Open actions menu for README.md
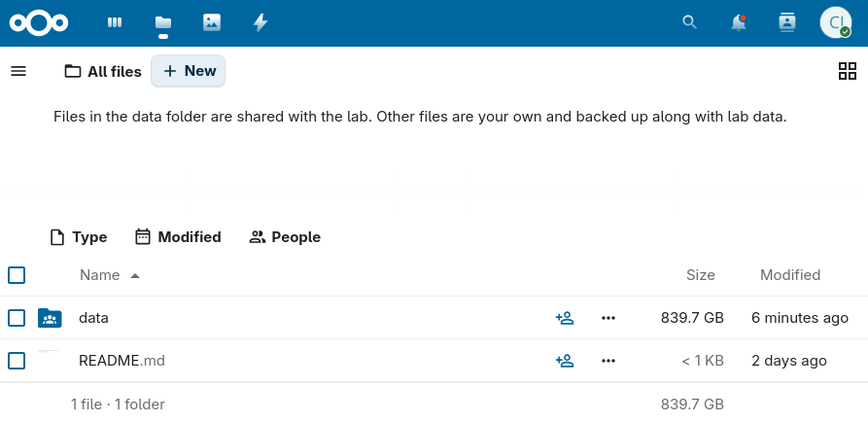The height and width of the screenshot is (422, 868). [608, 361]
